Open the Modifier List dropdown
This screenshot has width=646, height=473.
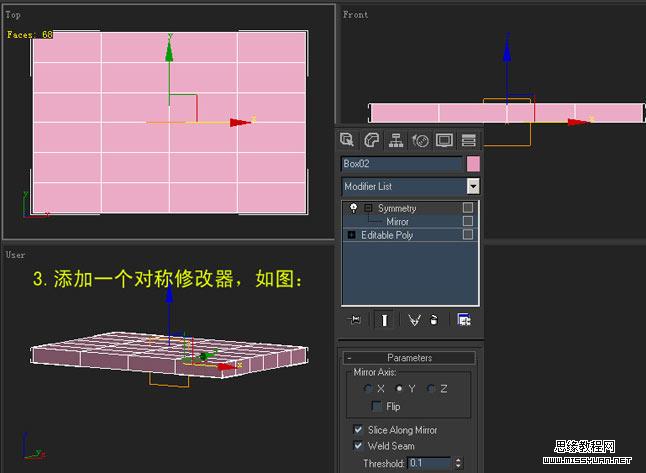473,186
